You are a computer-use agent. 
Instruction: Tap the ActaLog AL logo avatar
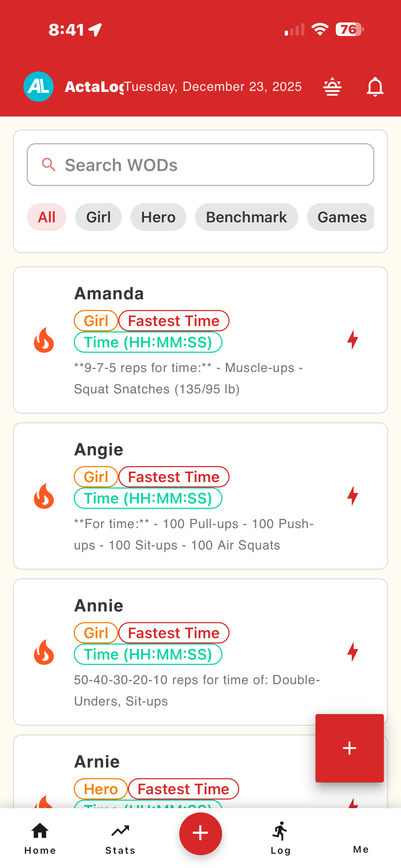click(38, 87)
